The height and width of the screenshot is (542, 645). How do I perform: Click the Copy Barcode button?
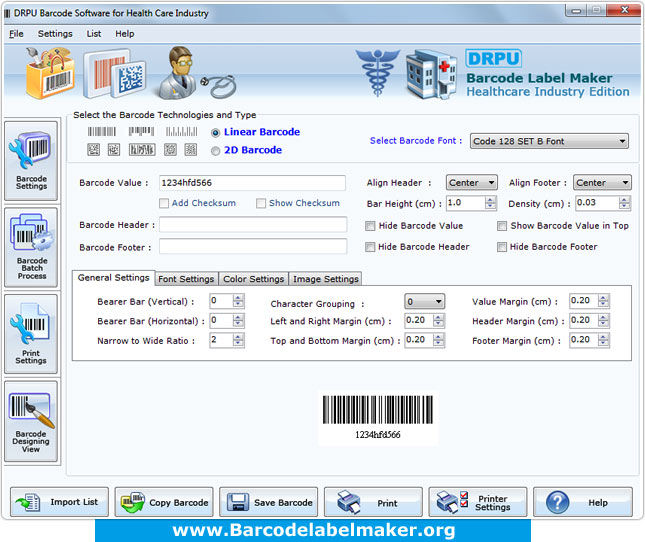pyautogui.click(x=164, y=502)
